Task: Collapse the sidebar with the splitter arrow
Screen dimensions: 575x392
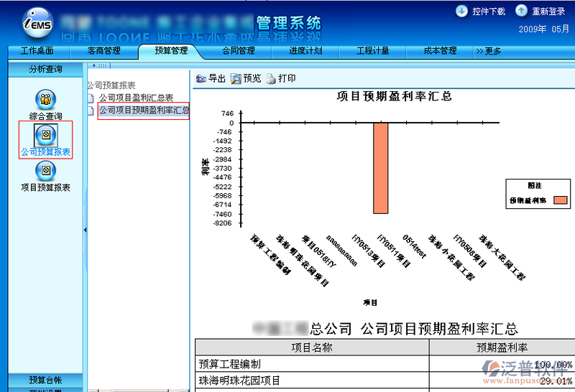Action: click(x=85, y=230)
